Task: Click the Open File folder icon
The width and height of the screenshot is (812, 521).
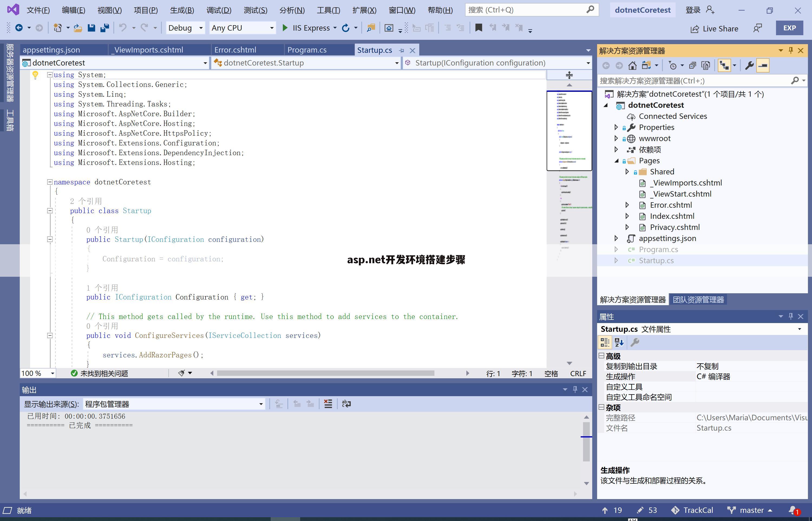Action: [x=78, y=28]
